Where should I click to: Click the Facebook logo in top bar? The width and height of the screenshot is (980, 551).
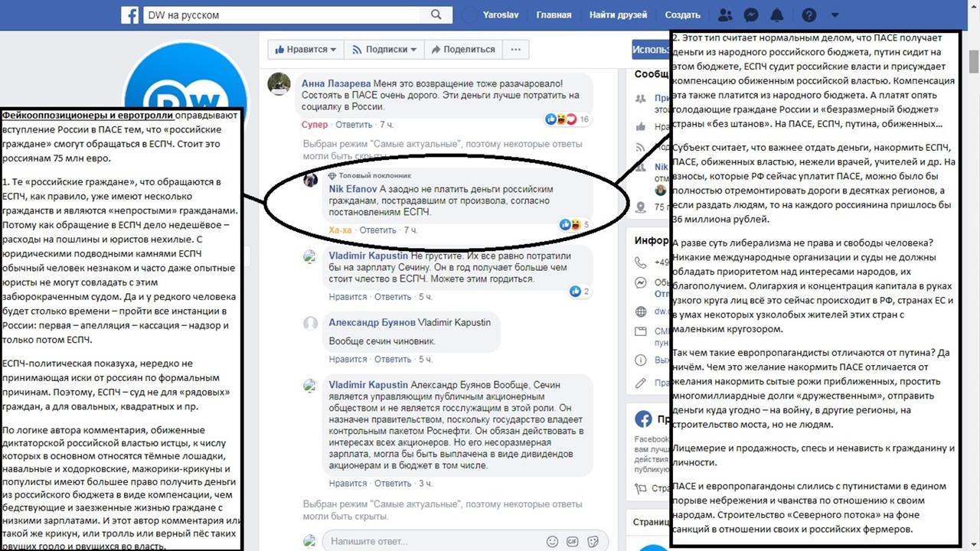131,15
